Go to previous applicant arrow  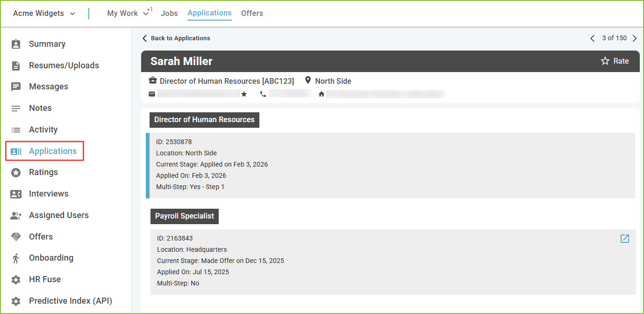592,38
